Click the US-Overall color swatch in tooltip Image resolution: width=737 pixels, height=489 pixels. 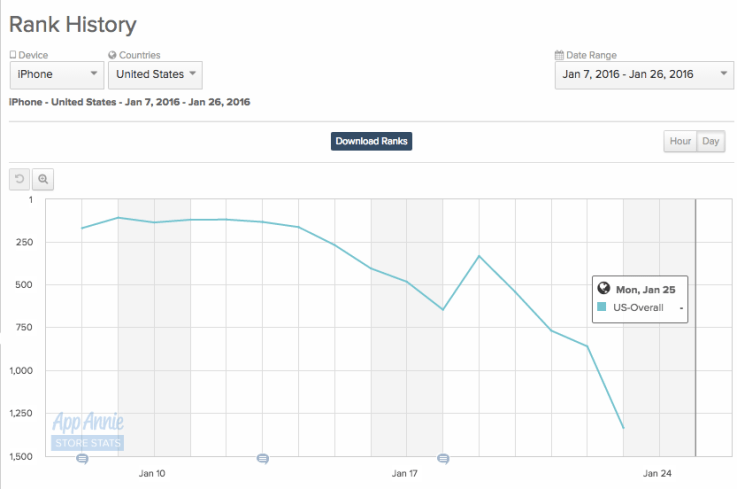coord(601,307)
